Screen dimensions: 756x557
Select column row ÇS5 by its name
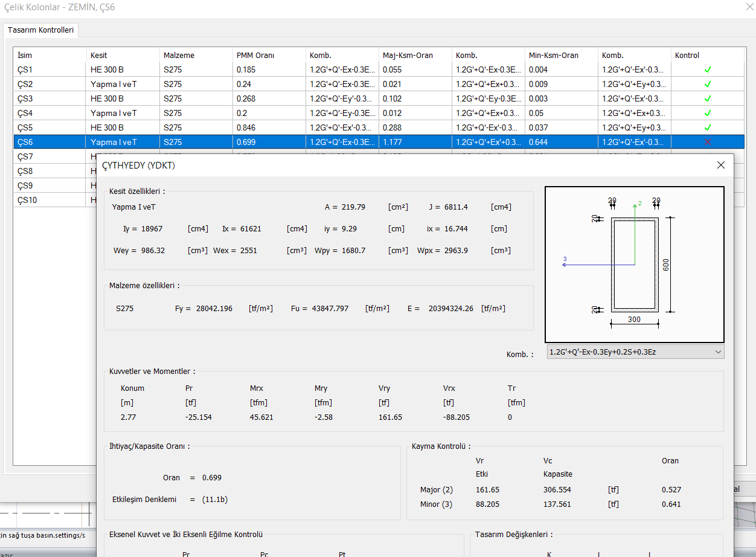pyautogui.click(x=25, y=127)
